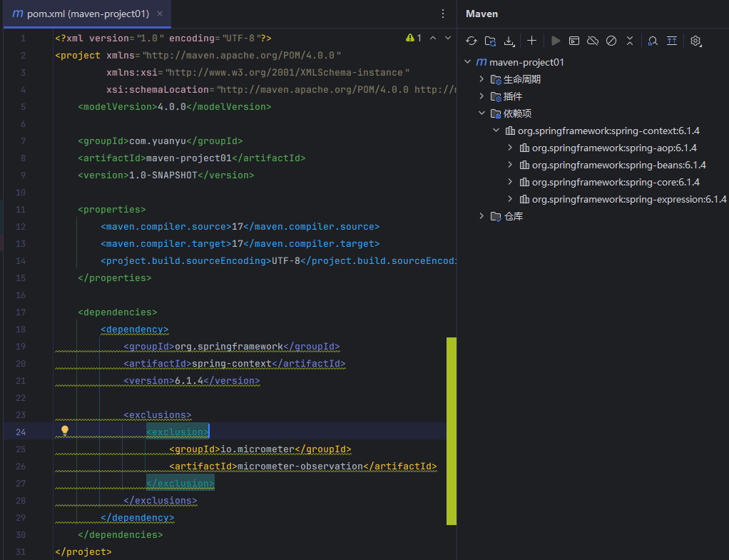Click the Analyze Dependencies icon
This screenshot has height=560, width=729.
(653, 41)
